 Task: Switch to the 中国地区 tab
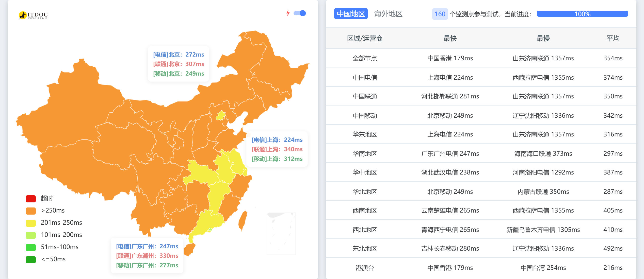351,14
